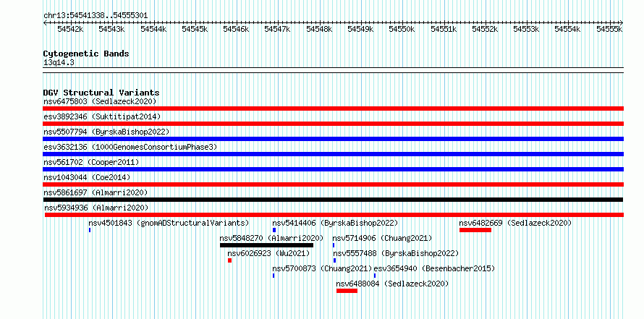The image size is (644, 319).
Task: Select the red bar for nsv6475803
Action: point(333,109)
